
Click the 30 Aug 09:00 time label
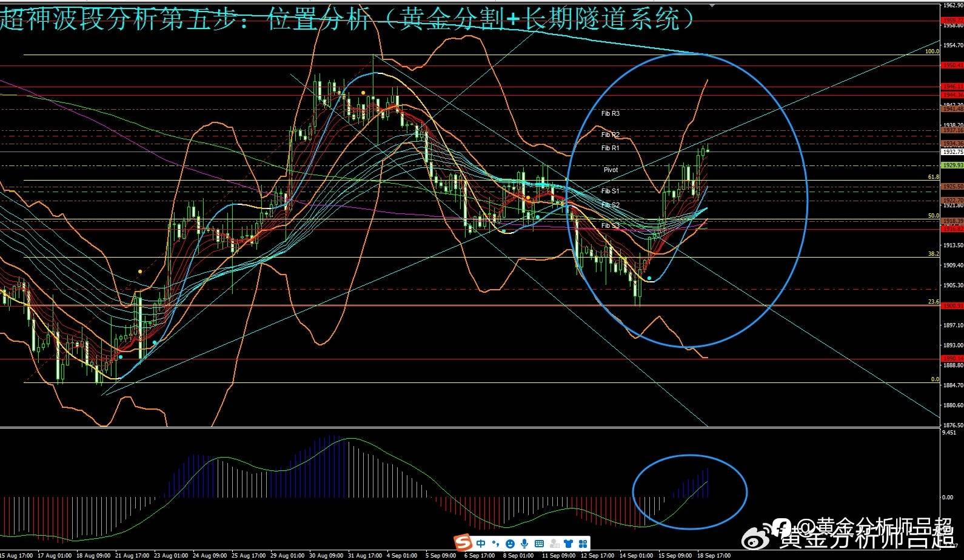click(x=327, y=556)
